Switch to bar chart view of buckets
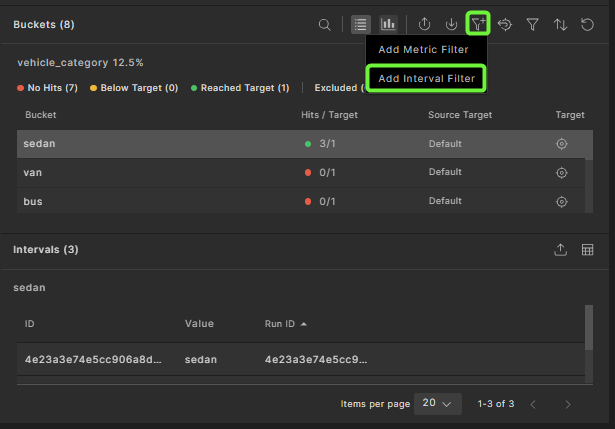This screenshot has width=615, height=429. tap(388, 24)
